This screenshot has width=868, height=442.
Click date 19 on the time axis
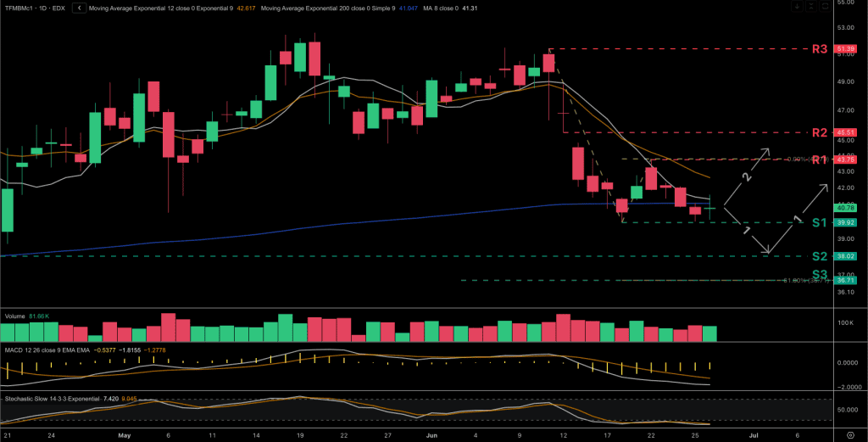click(x=300, y=435)
